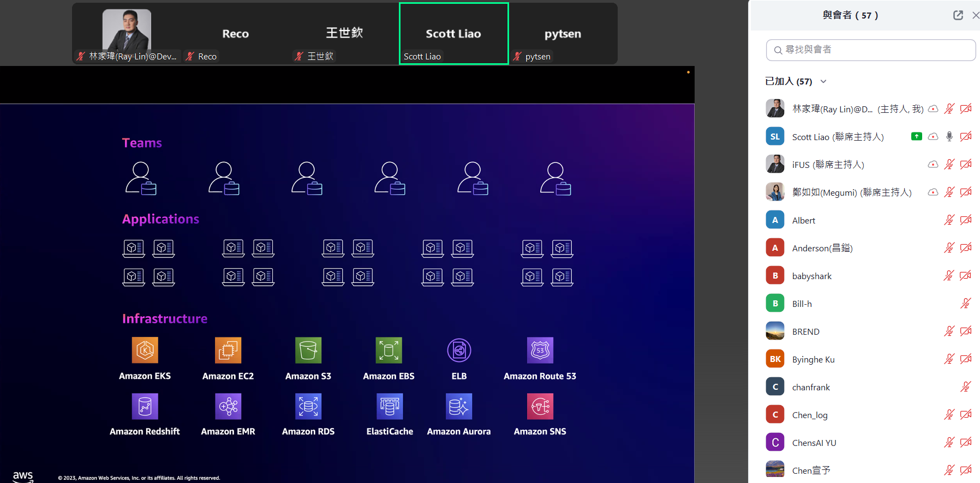Close the participants panel

pyautogui.click(x=975, y=15)
